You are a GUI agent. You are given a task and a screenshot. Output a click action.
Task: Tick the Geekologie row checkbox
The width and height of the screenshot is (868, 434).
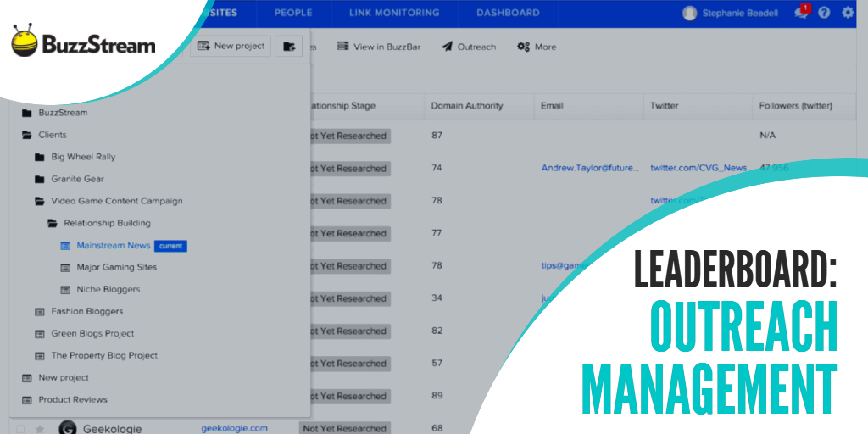click(20, 429)
